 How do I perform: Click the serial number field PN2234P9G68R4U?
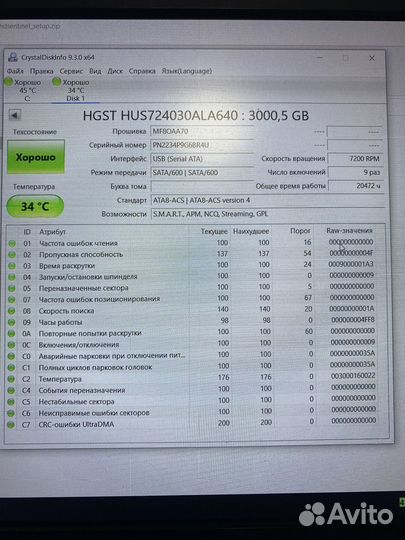tap(202, 145)
